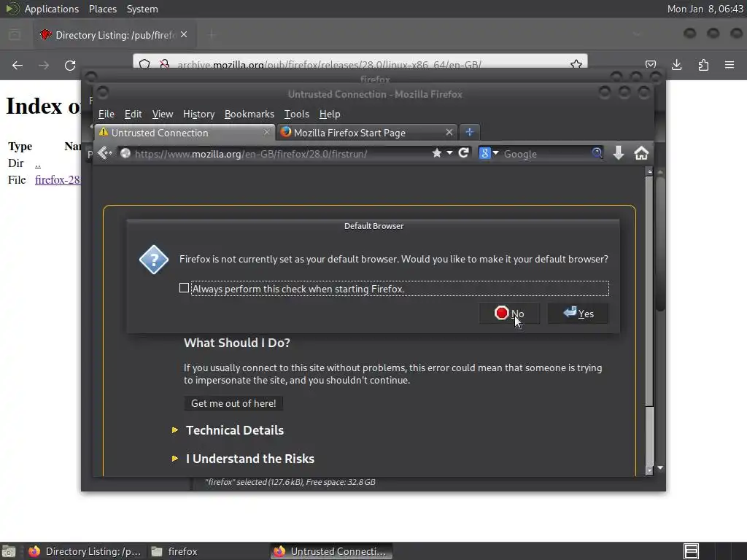Bookmark this page with star icon
Viewport: 747px width, 560px height.
(x=436, y=153)
